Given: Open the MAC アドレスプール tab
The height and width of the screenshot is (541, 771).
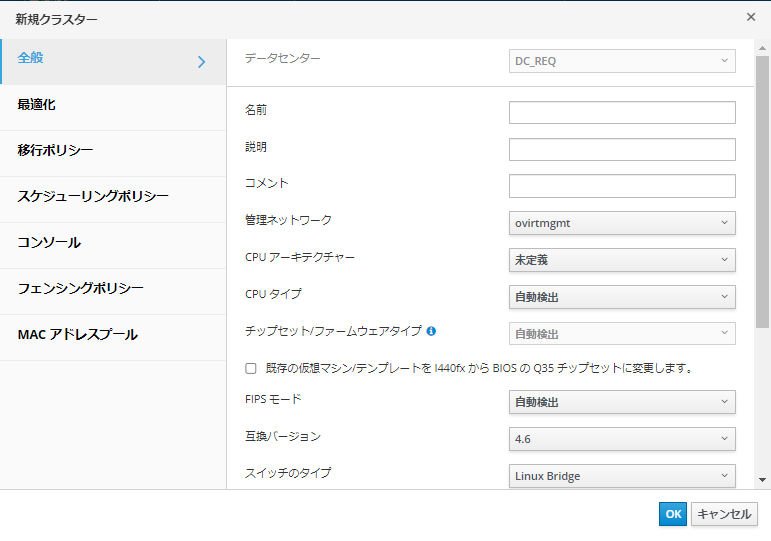Looking at the screenshot, I should pos(114,337).
